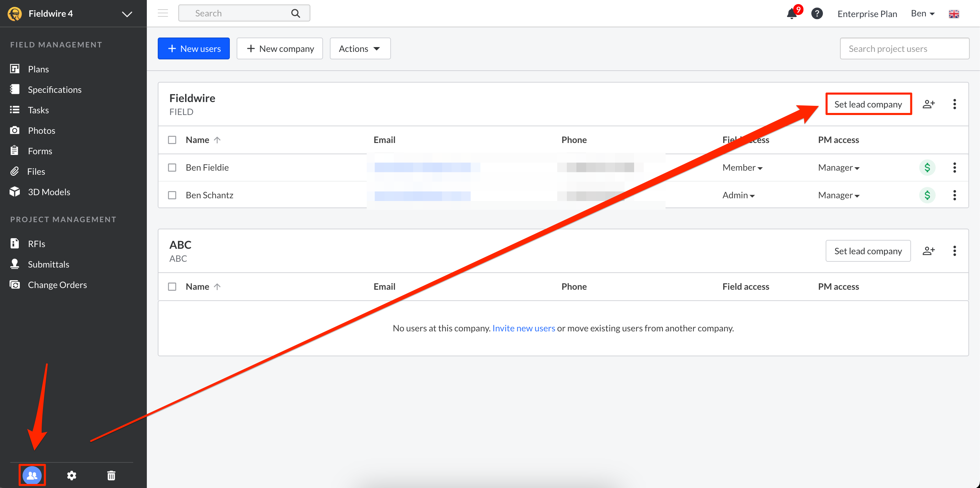
Task: Click the New company button
Action: [x=280, y=48]
